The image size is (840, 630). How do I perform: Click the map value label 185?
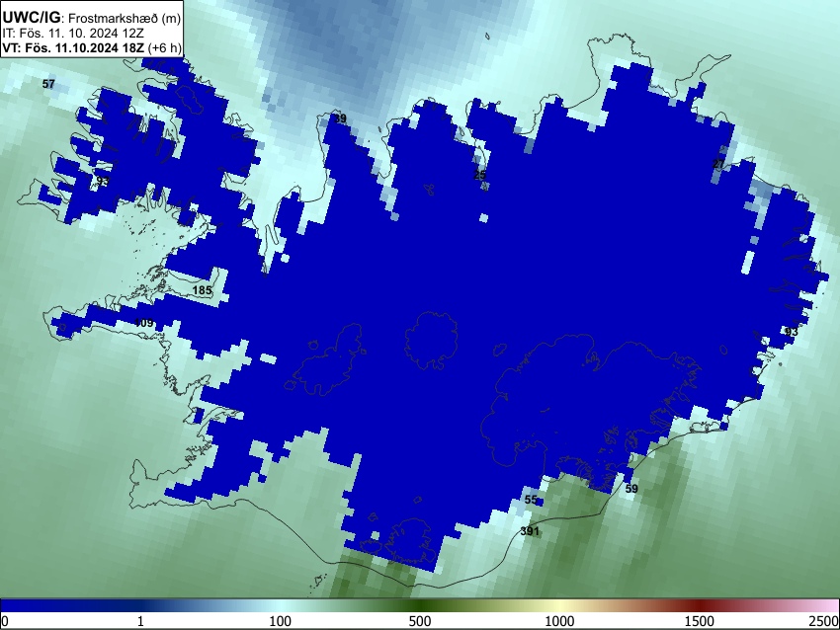[202, 290]
